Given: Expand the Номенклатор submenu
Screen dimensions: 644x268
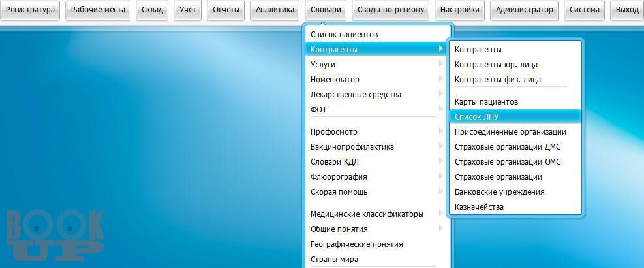Looking at the screenshot, I should (377, 80).
